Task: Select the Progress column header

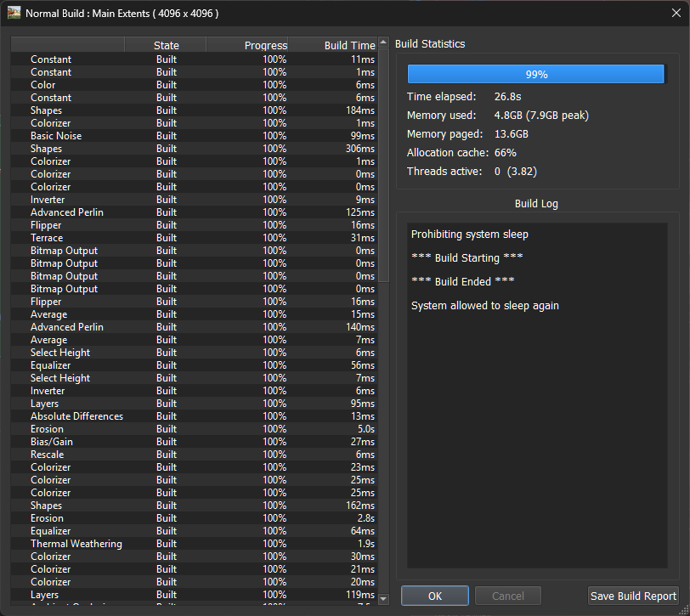Action: (247, 45)
